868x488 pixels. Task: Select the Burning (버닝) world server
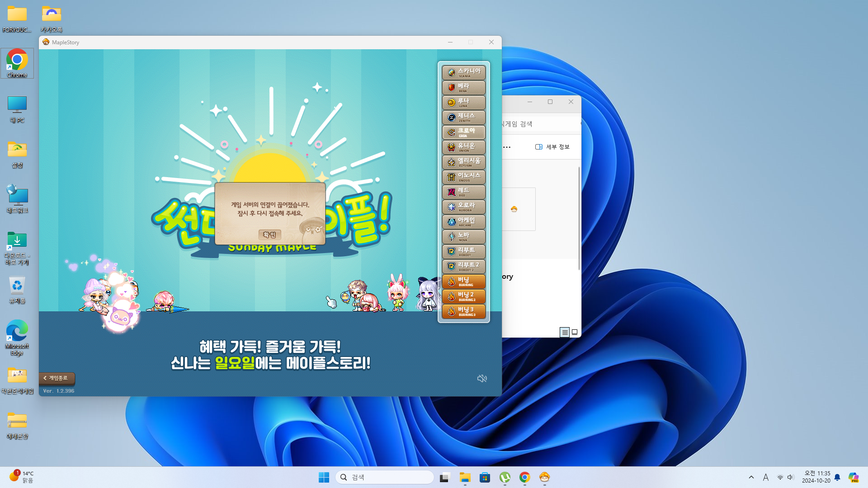pos(463,282)
